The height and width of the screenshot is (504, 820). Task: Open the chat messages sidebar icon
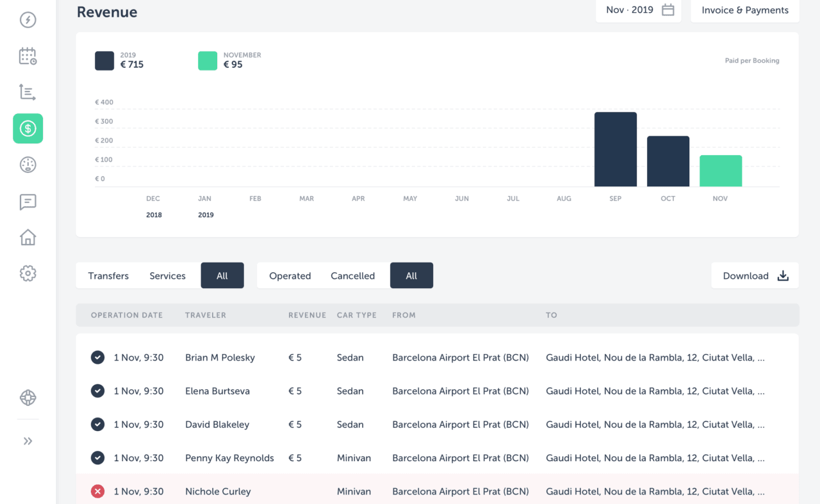(28, 202)
